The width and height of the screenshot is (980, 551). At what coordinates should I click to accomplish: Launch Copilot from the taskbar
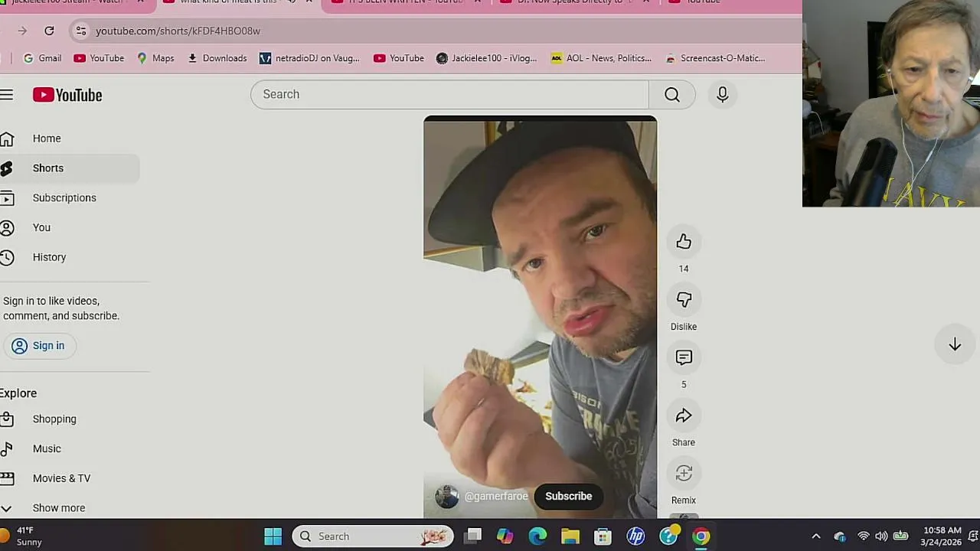pyautogui.click(x=505, y=536)
